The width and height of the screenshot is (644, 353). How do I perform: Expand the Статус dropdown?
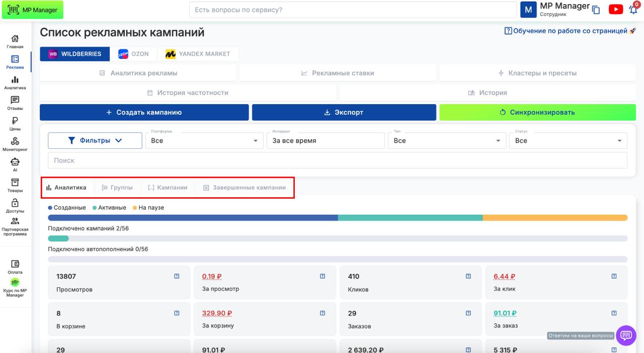coord(568,141)
